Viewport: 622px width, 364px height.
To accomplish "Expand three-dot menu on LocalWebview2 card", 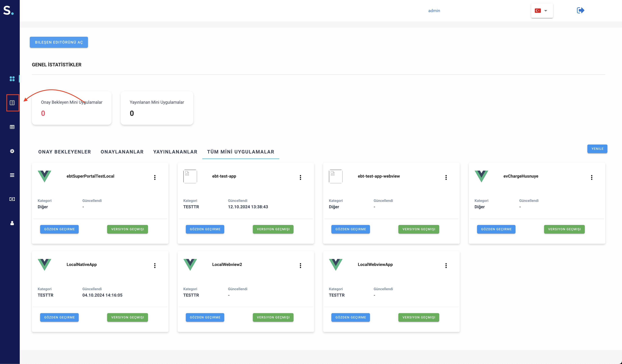I will (x=300, y=266).
